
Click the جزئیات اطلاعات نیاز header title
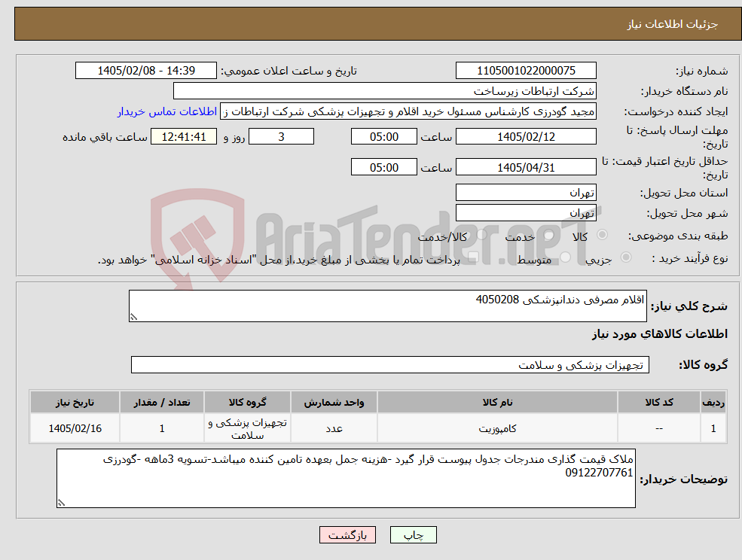[x=673, y=24]
